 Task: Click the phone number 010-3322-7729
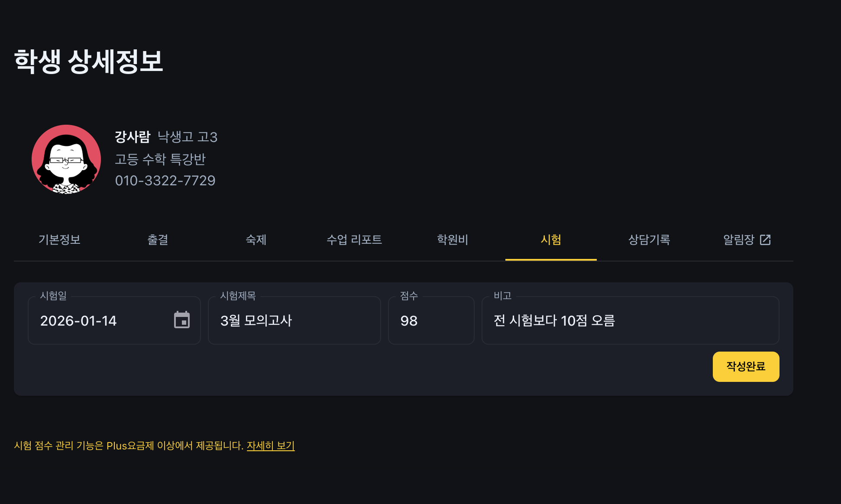(165, 181)
